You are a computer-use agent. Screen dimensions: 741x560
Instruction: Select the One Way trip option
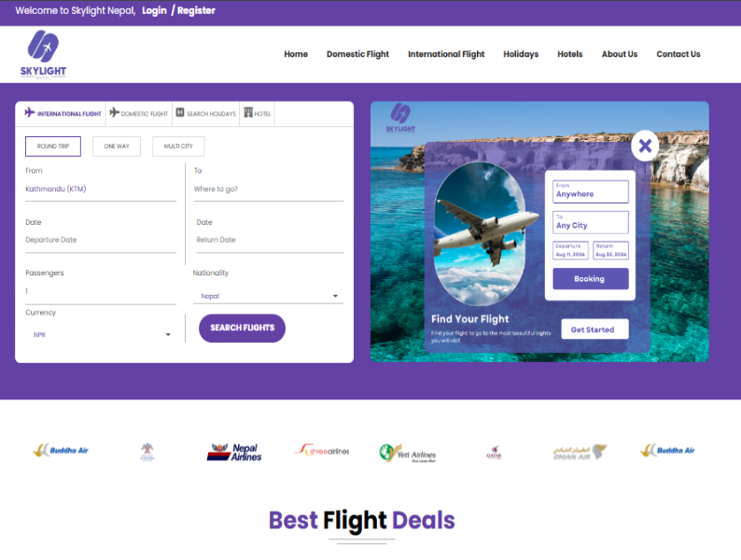(x=117, y=146)
